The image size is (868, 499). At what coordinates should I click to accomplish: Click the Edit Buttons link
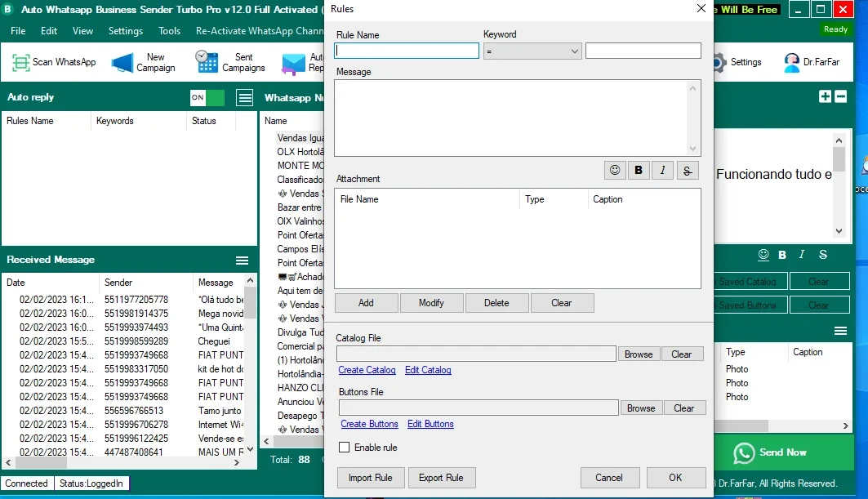point(430,424)
